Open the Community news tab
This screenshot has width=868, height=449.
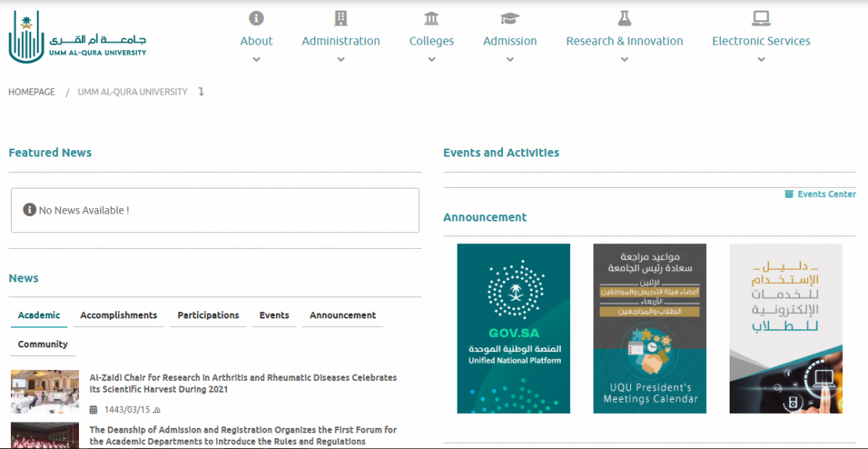(x=43, y=344)
